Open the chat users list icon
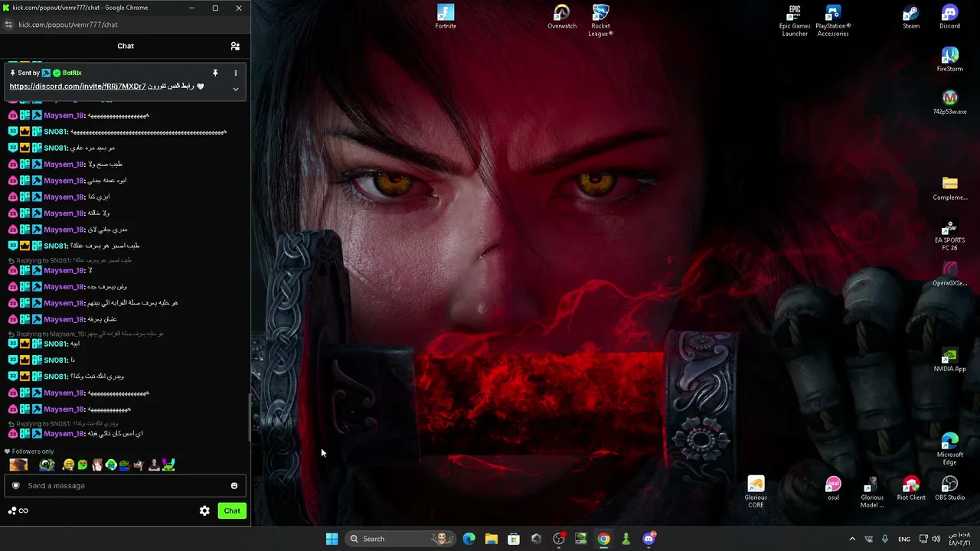This screenshot has width=980, height=551. coord(235,46)
